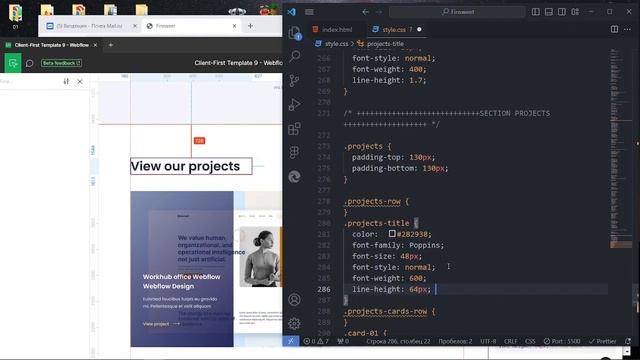This screenshot has height=360, width=640.
Task: Go back using VS Code navigation arrow
Action: [365, 12]
